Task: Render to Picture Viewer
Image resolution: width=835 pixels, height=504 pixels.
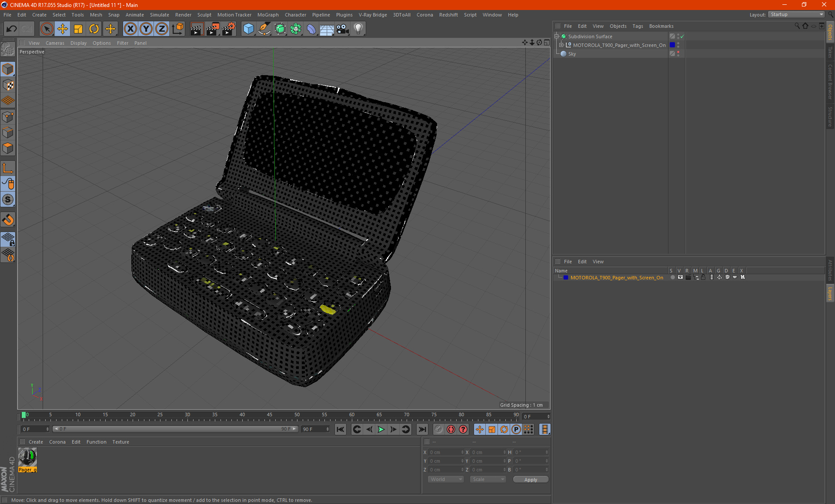Action: (213, 29)
